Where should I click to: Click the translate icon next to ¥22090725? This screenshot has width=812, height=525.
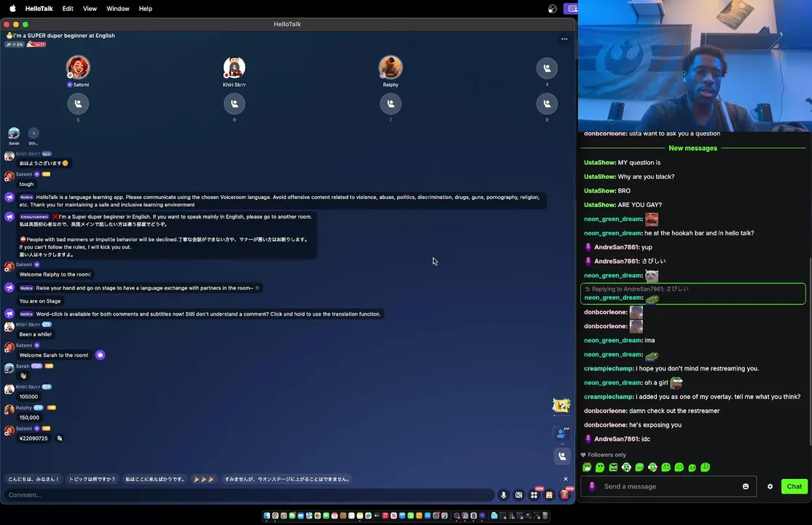click(x=60, y=438)
